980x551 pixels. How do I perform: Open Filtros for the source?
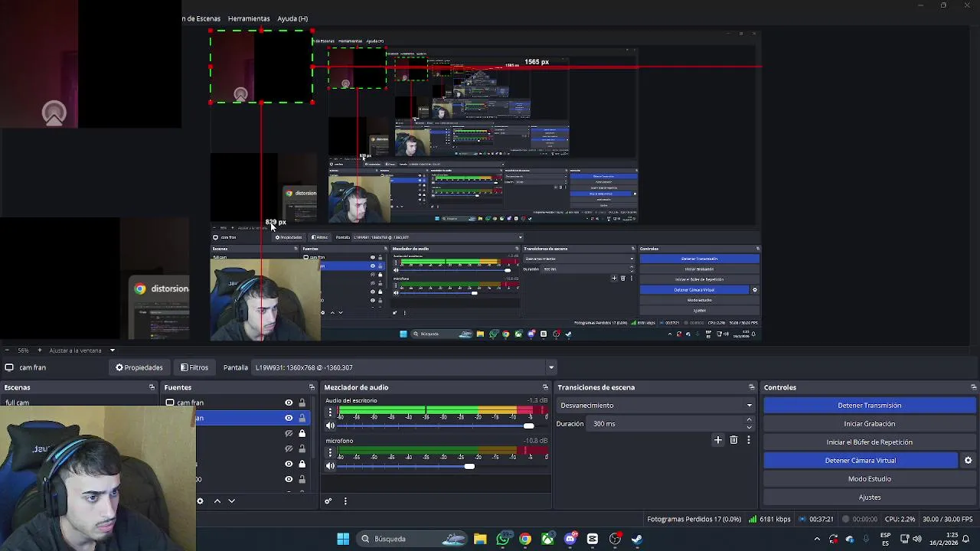point(194,367)
